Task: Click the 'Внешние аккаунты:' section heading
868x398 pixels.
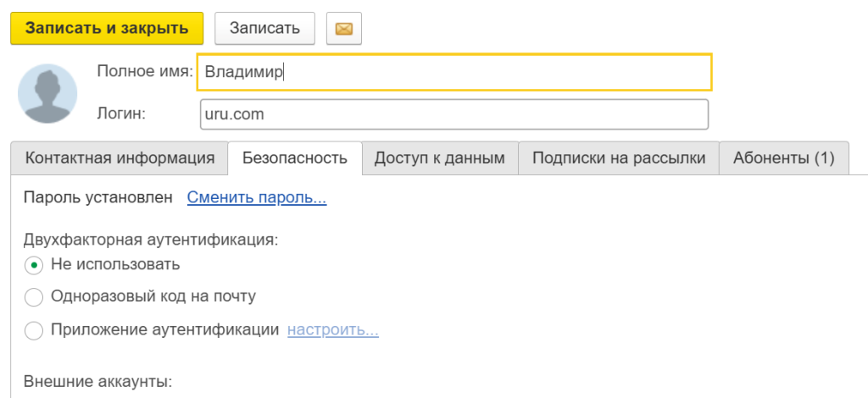Action: click(98, 382)
